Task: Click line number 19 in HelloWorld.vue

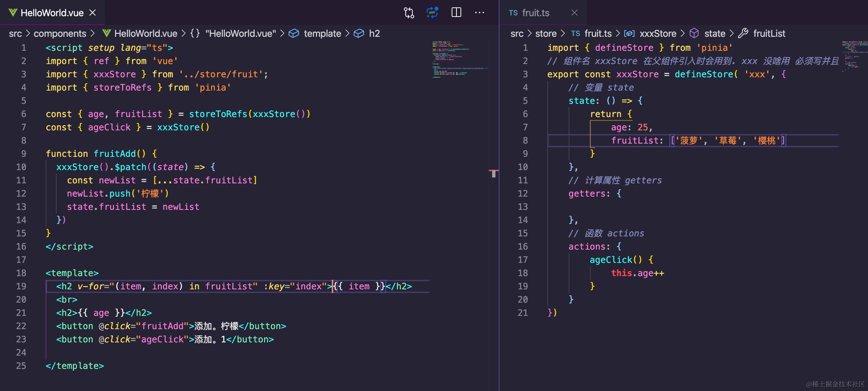Action: tap(21, 286)
